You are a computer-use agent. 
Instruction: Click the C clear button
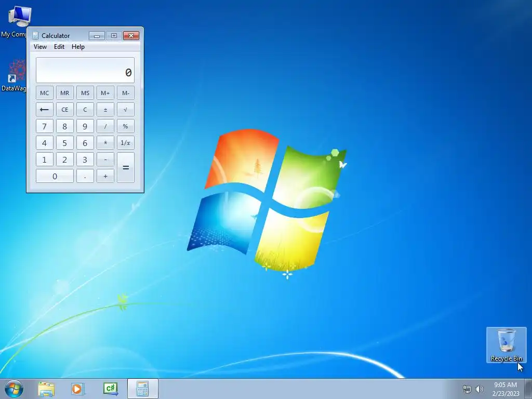click(x=85, y=110)
